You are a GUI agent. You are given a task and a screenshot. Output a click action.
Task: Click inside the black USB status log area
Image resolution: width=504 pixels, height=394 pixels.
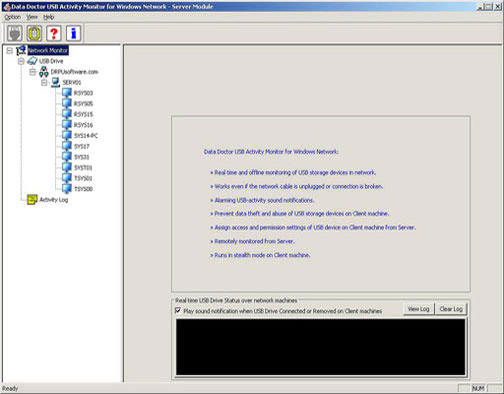[x=320, y=347]
